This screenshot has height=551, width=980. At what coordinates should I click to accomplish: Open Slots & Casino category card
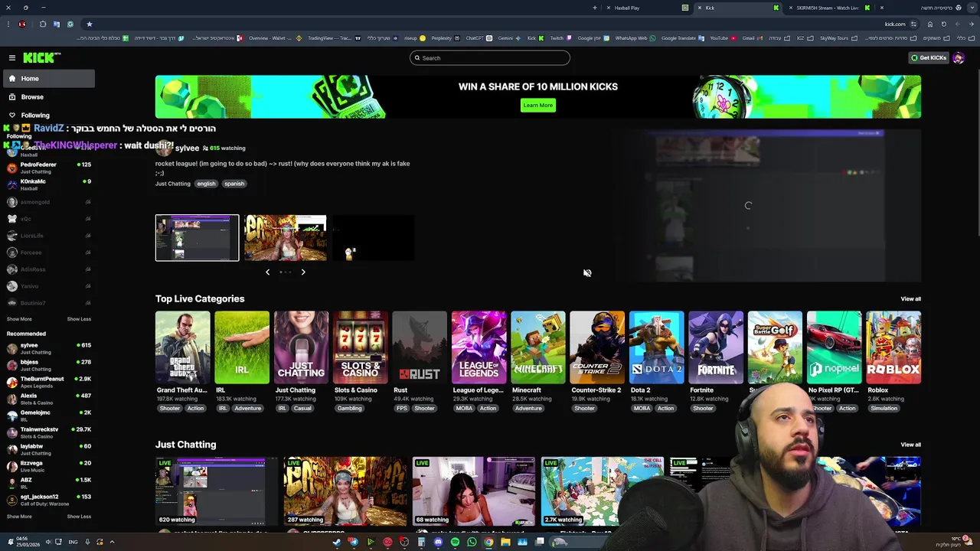tap(361, 347)
